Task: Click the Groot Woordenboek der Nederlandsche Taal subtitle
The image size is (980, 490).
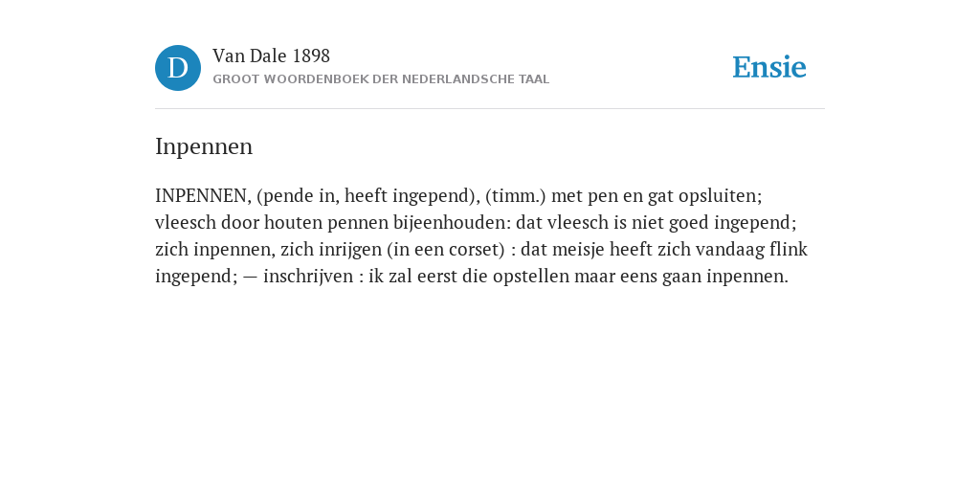Action: (381, 80)
